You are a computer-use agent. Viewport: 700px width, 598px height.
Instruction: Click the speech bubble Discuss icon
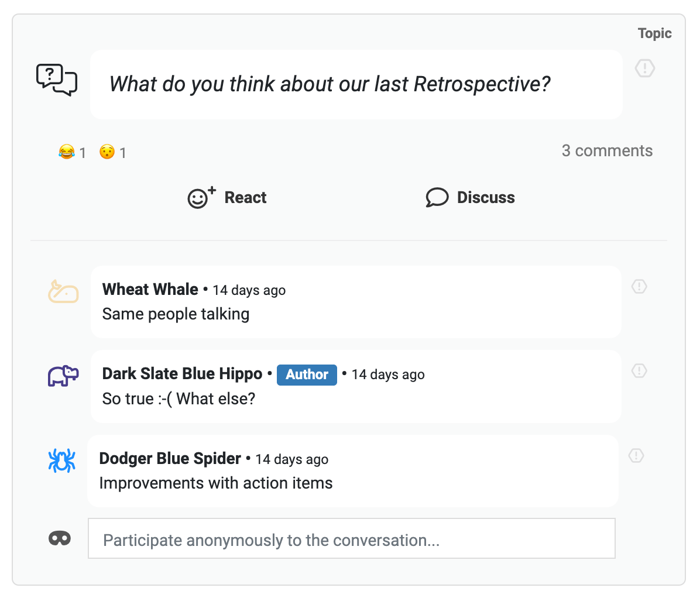[x=437, y=197]
